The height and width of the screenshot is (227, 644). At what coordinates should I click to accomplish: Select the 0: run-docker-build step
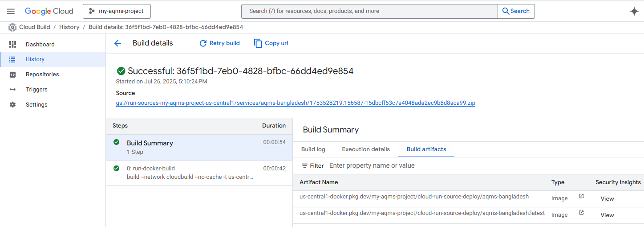tap(199, 173)
